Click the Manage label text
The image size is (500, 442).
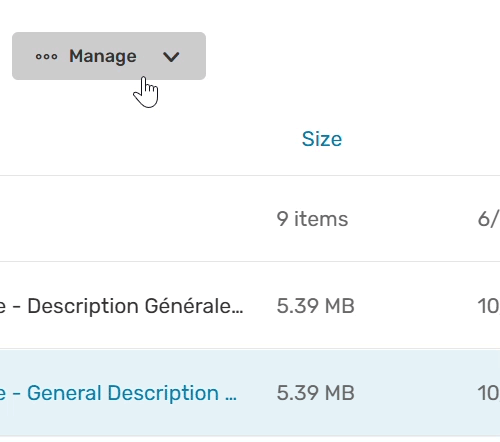[103, 56]
